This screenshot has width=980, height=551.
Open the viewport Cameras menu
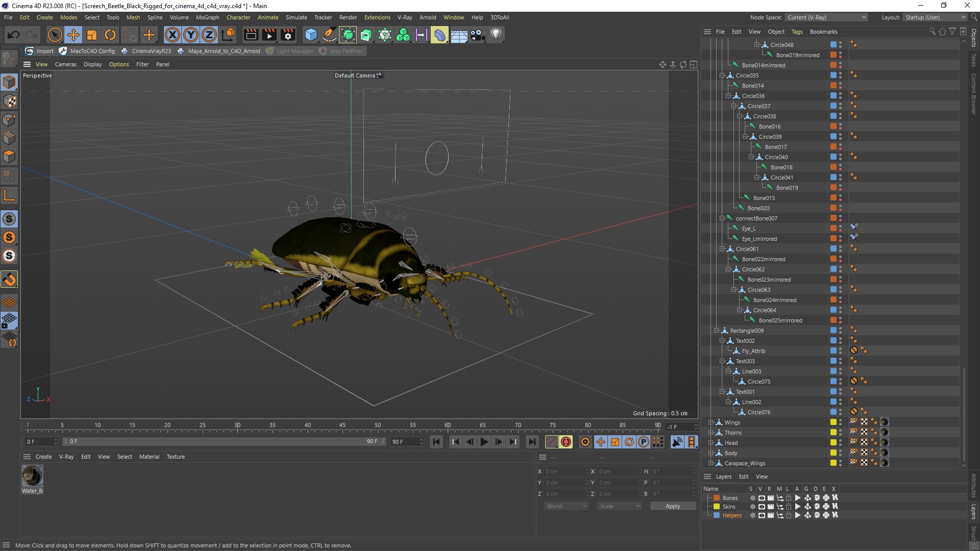(65, 64)
